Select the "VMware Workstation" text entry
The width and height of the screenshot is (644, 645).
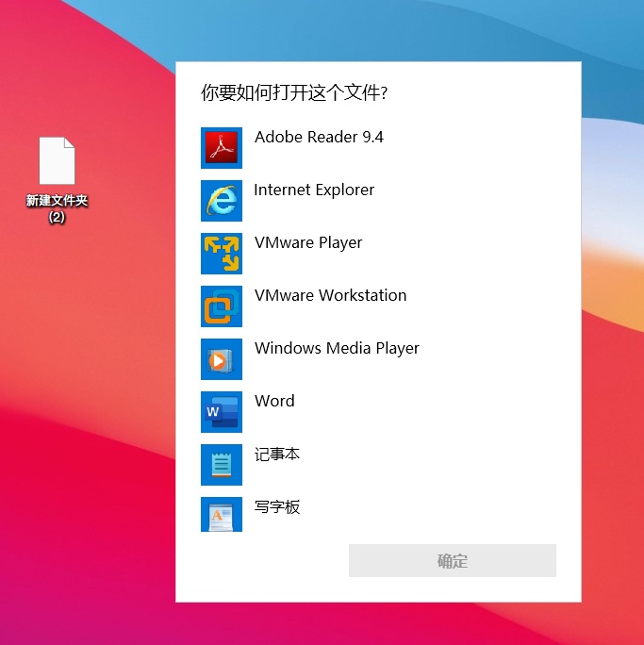click(x=330, y=295)
